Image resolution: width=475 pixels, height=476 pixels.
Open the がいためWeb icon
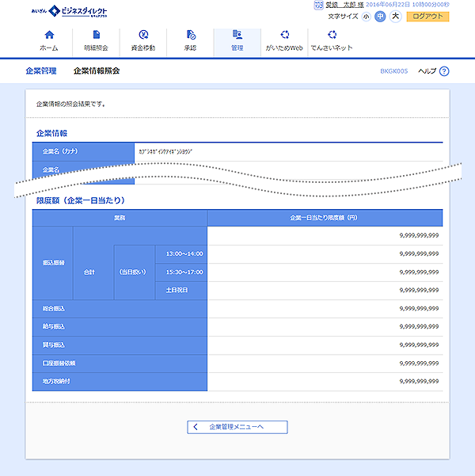coord(285,35)
